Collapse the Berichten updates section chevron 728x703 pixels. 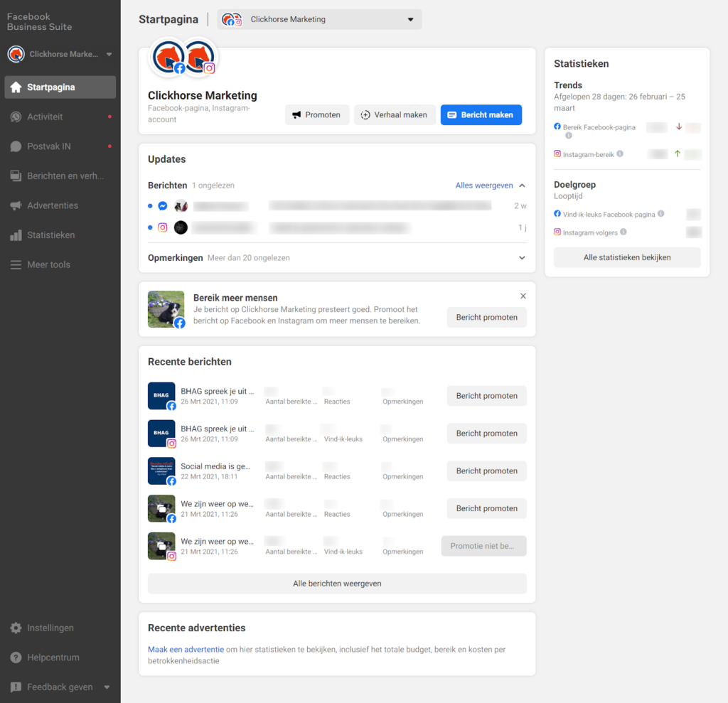(522, 186)
